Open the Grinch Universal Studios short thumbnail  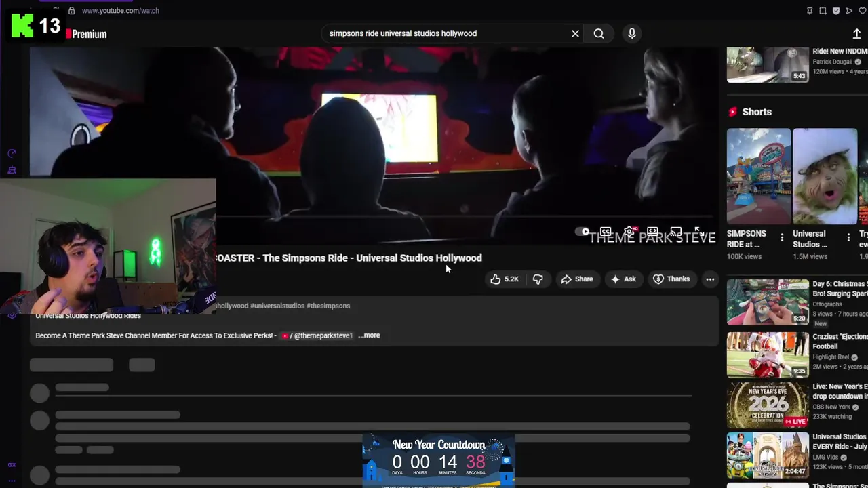(x=825, y=176)
